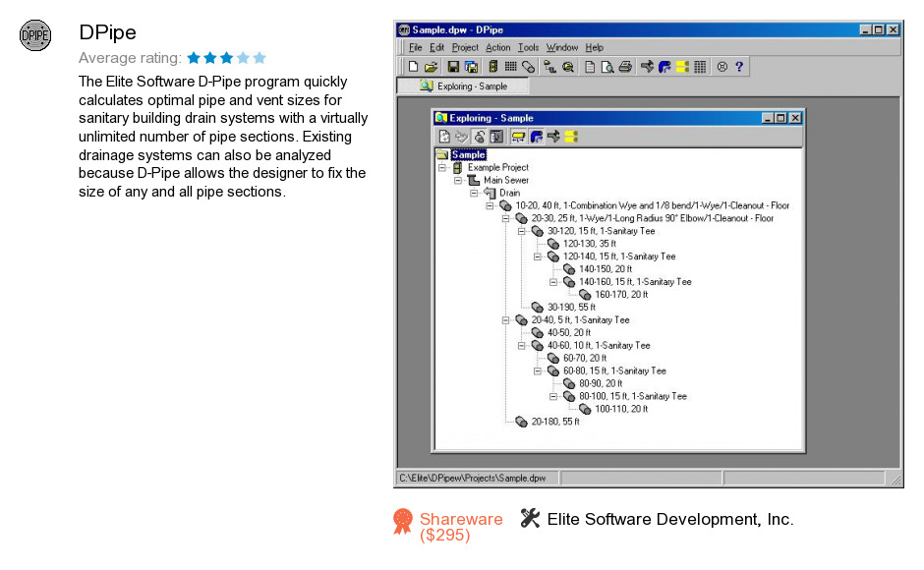
Task: Click the Save All multiple-disks icon
Action: click(x=472, y=67)
